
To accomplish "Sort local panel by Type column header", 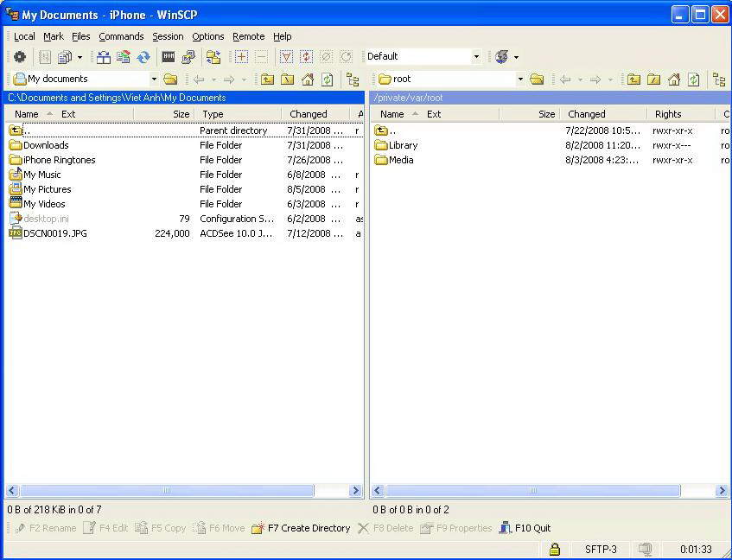I will (x=238, y=114).
